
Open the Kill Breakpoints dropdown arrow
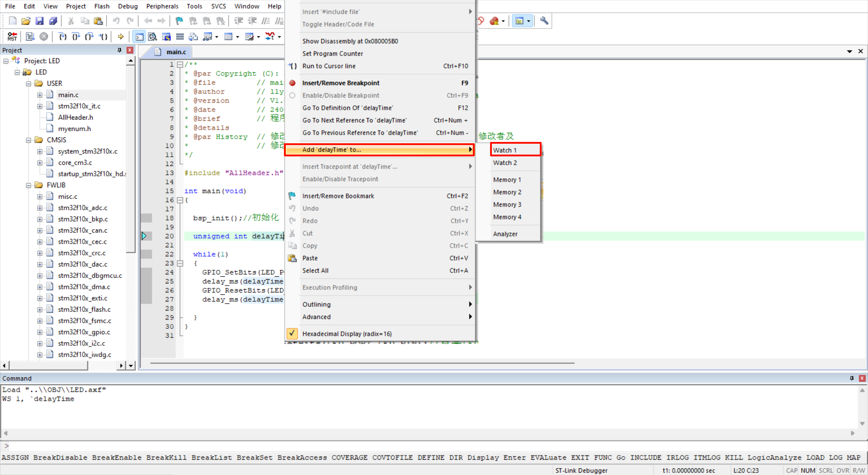click(x=503, y=21)
